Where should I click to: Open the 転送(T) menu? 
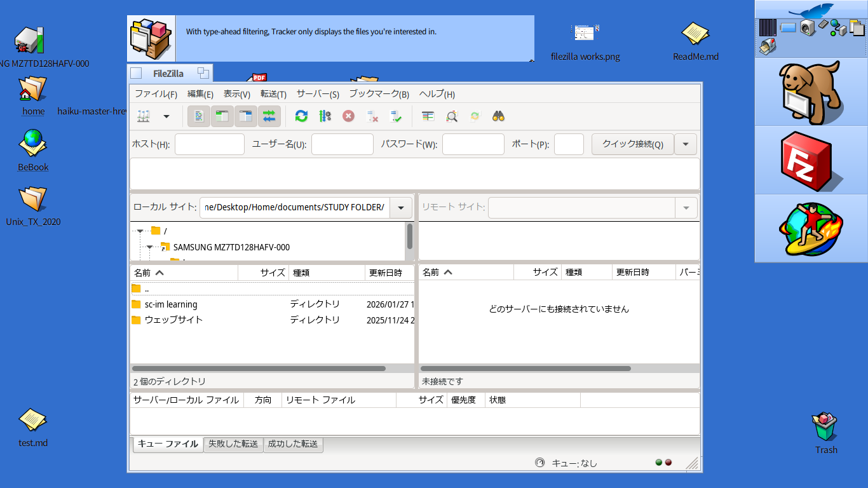(273, 94)
